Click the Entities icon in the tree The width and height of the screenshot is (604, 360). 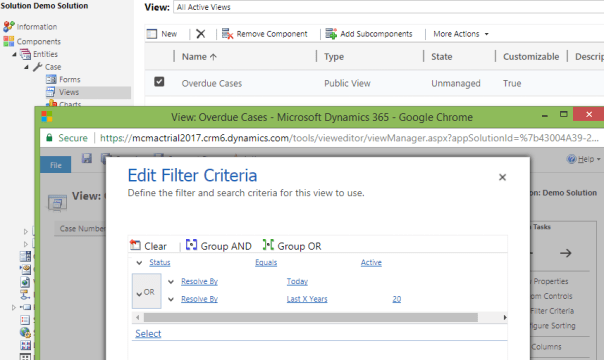coord(25,54)
